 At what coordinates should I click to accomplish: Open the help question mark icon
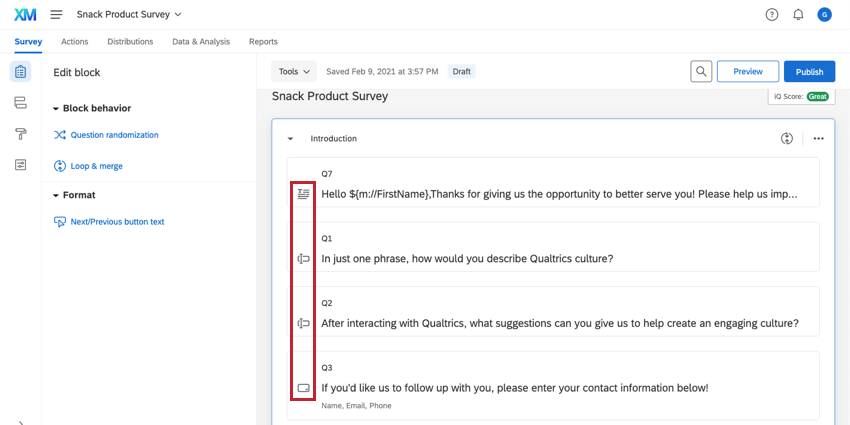(x=771, y=15)
